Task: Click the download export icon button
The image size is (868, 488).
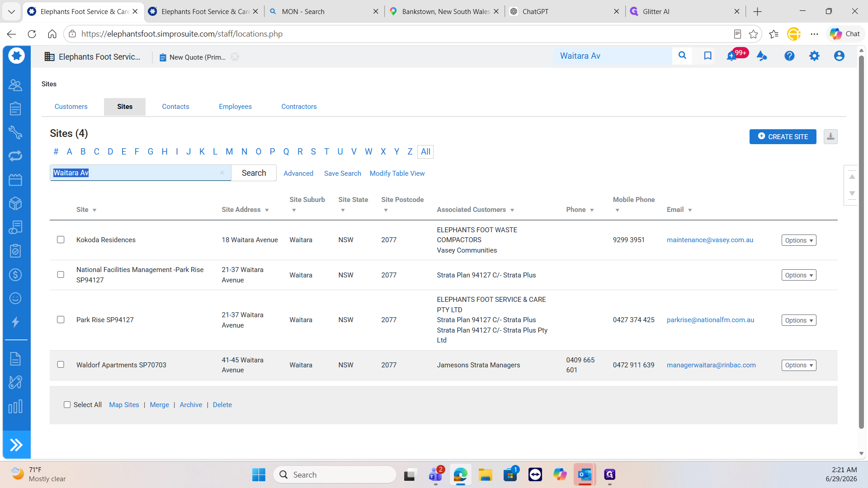Action: pyautogui.click(x=830, y=136)
